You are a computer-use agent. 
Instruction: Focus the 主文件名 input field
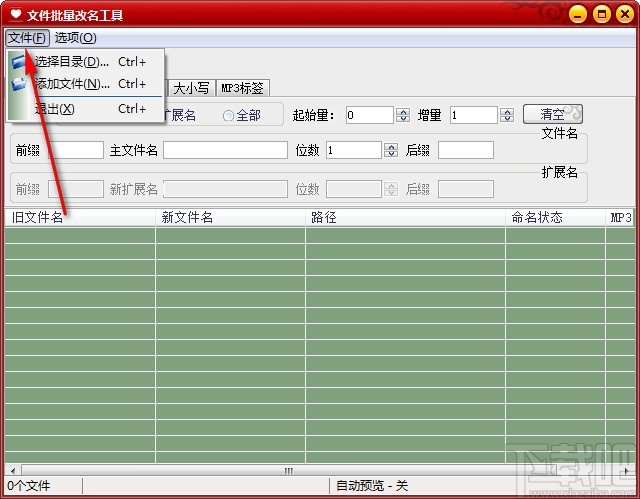point(225,150)
